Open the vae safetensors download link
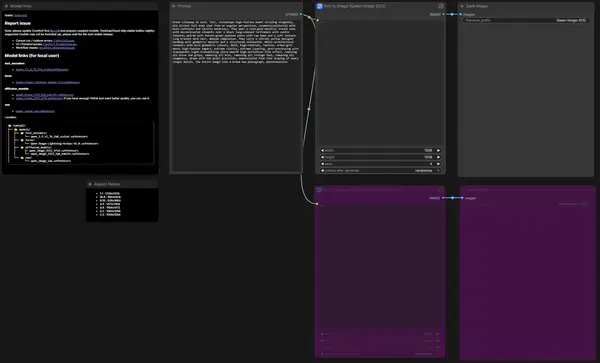 pos(35,111)
